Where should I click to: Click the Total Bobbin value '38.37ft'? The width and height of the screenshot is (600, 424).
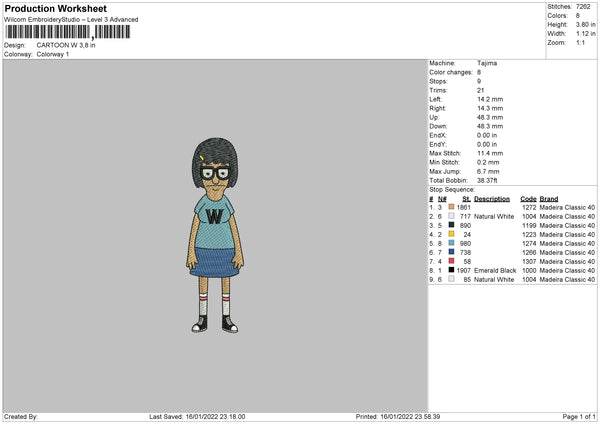click(487, 181)
